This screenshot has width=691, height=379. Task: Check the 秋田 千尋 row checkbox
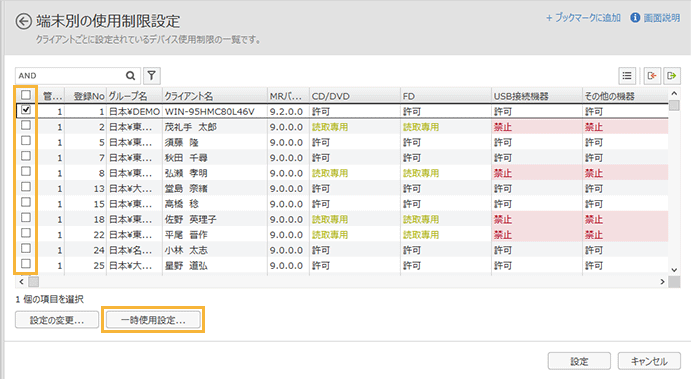tap(26, 156)
